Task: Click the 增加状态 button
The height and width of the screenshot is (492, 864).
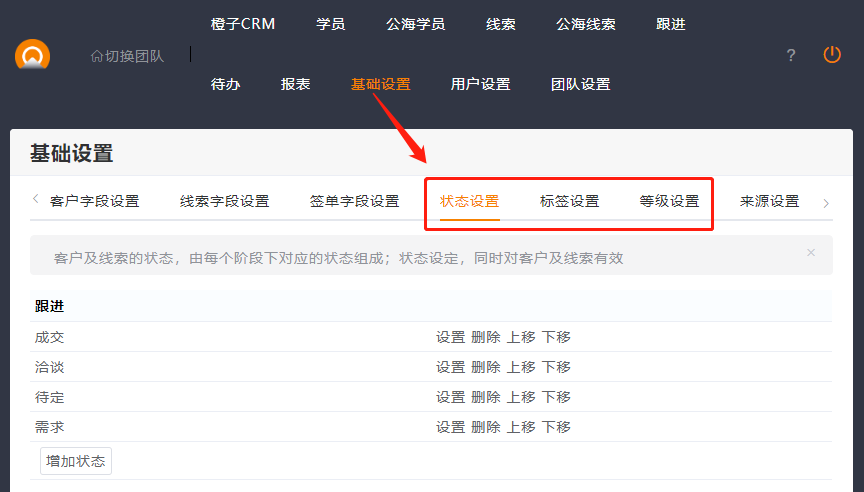Action: (76, 461)
